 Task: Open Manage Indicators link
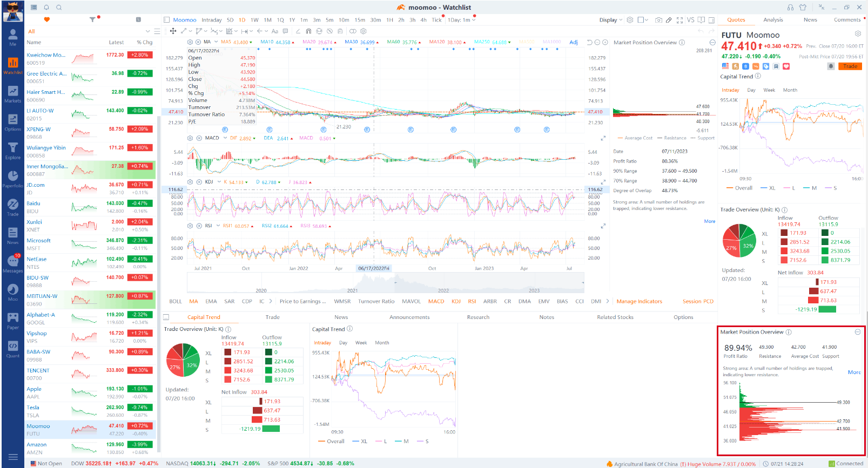coord(639,301)
